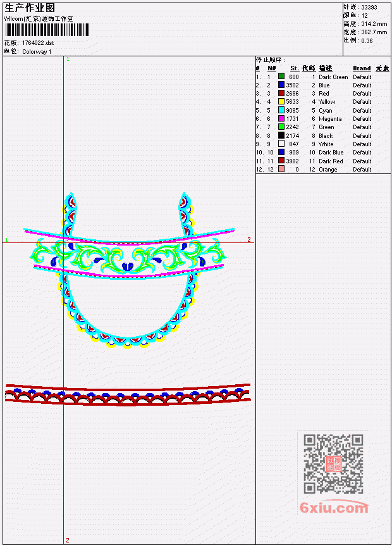Click the height value "314.2 mm"
The width and height of the screenshot is (392, 545).
[x=374, y=23]
